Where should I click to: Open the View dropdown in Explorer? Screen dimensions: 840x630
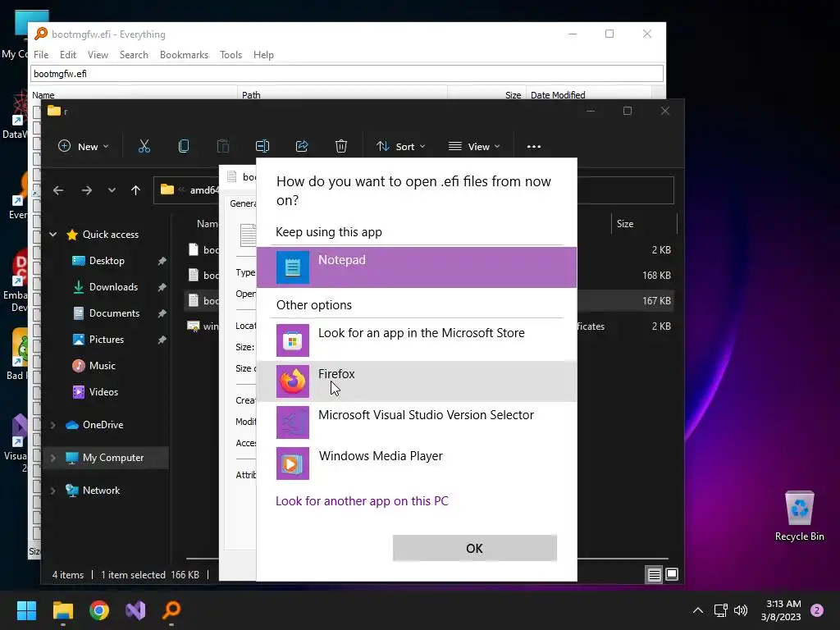474,146
